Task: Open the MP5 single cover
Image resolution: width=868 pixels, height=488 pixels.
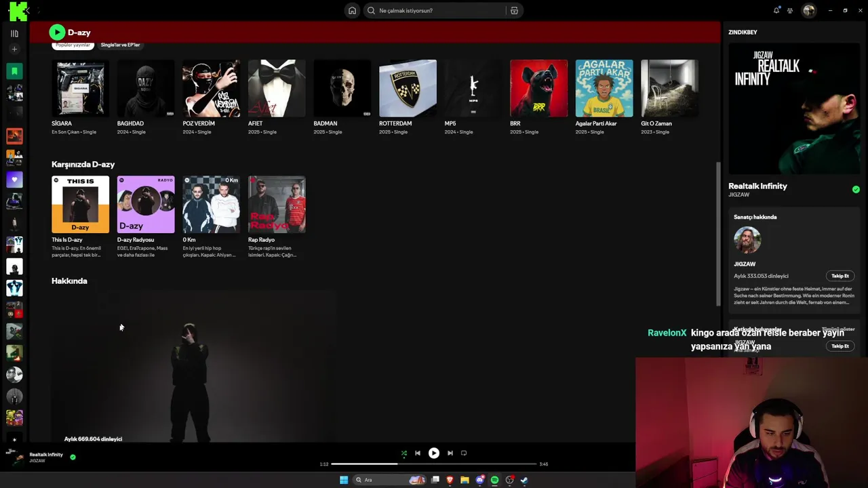Action: [x=473, y=88]
